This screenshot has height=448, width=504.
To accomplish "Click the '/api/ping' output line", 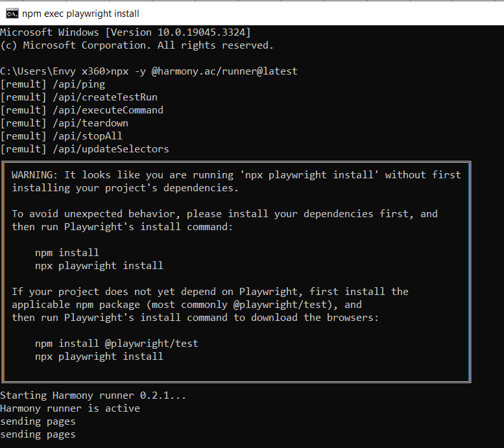I will 53,84.
